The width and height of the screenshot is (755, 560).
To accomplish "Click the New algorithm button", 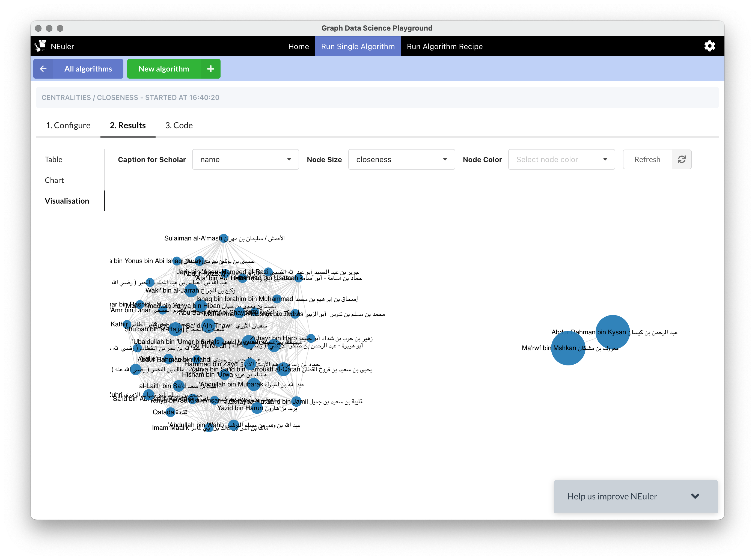I will tap(164, 69).
